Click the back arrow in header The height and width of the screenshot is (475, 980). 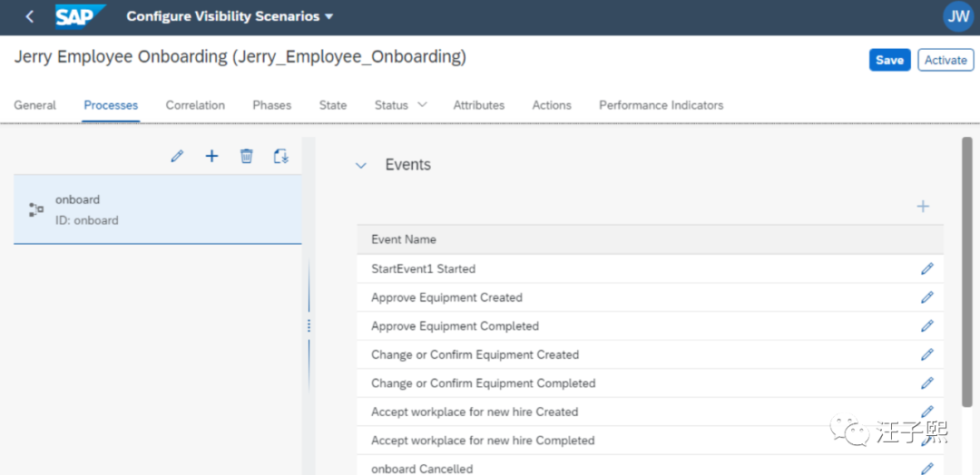(30, 16)
